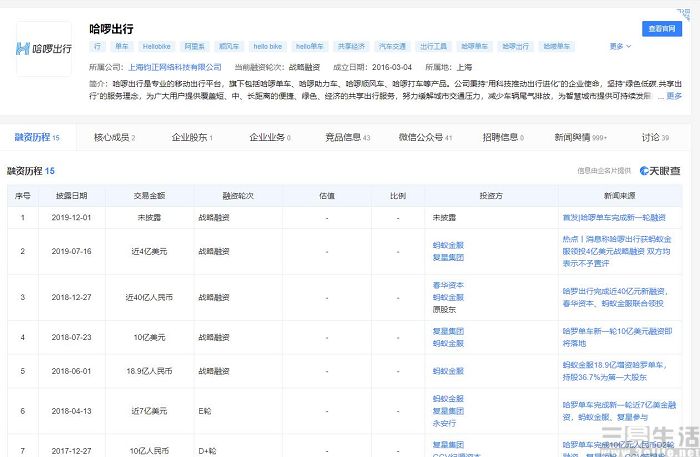Image resolution: width=700 pixels, height=457 pixels.
Task: Click the 天眼查 logo beside 融资历程 heading
Action: coord(660,170)
